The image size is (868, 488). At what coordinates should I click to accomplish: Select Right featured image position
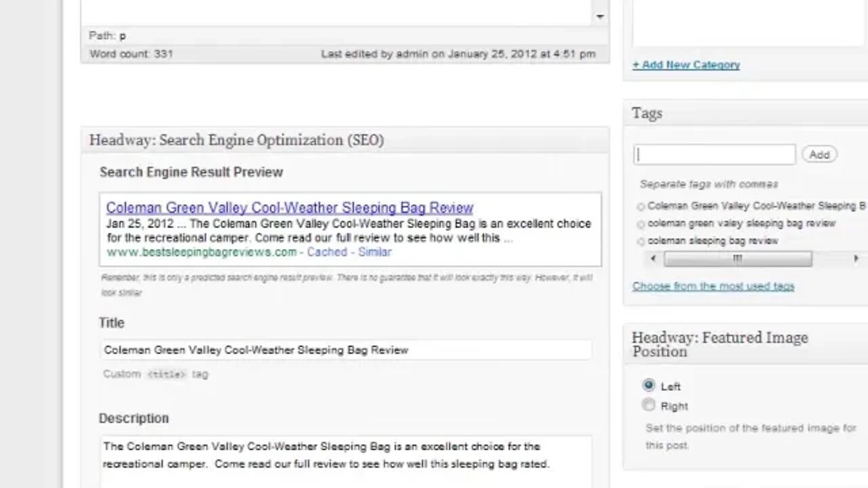click(x=649, y=405)
